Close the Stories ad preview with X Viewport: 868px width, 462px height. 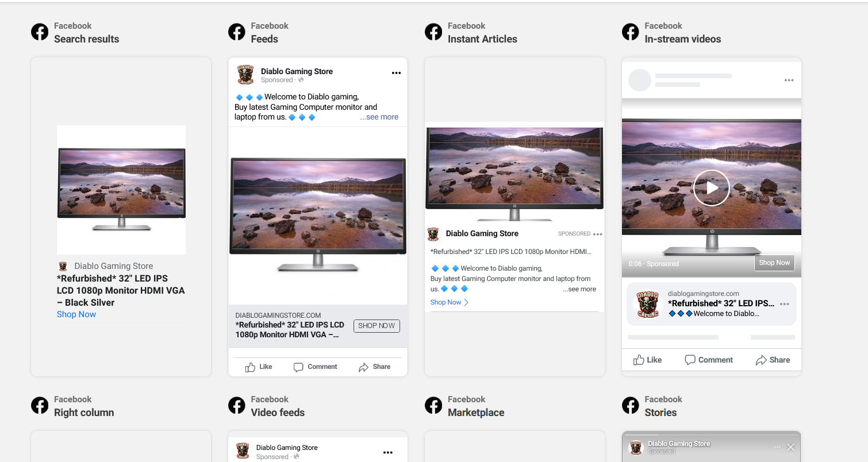pyautogui.click(x=790, y=447)
